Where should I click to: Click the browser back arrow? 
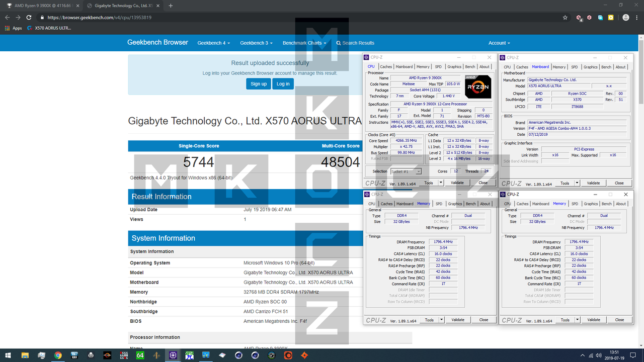(7, 17)
